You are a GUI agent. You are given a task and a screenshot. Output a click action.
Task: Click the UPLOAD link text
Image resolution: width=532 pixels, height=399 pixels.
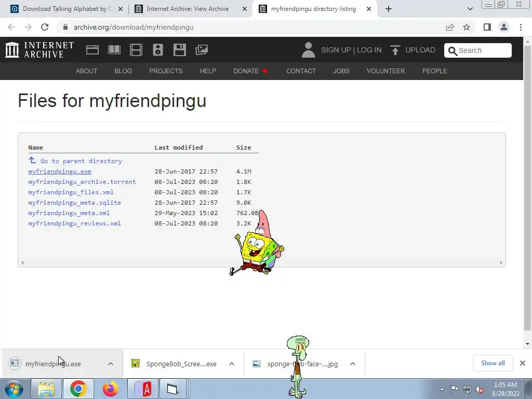point(420,50)
